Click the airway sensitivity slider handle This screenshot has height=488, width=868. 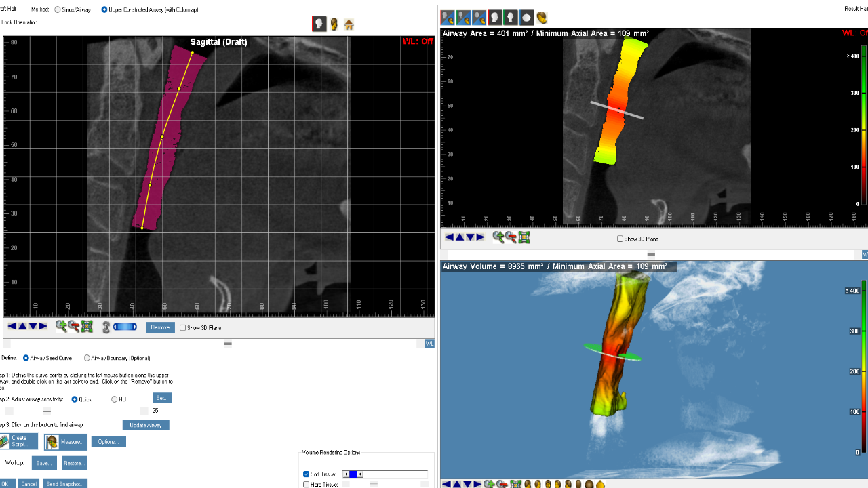(47, 411)
